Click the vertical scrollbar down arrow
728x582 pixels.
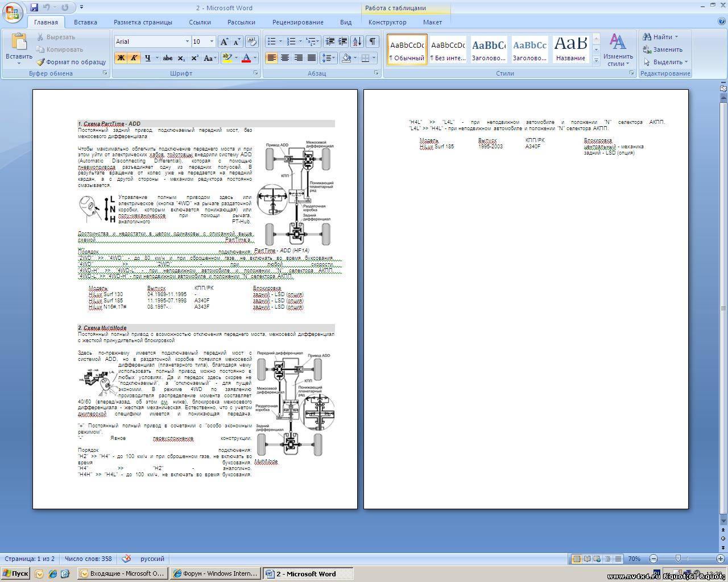point(723,520)
